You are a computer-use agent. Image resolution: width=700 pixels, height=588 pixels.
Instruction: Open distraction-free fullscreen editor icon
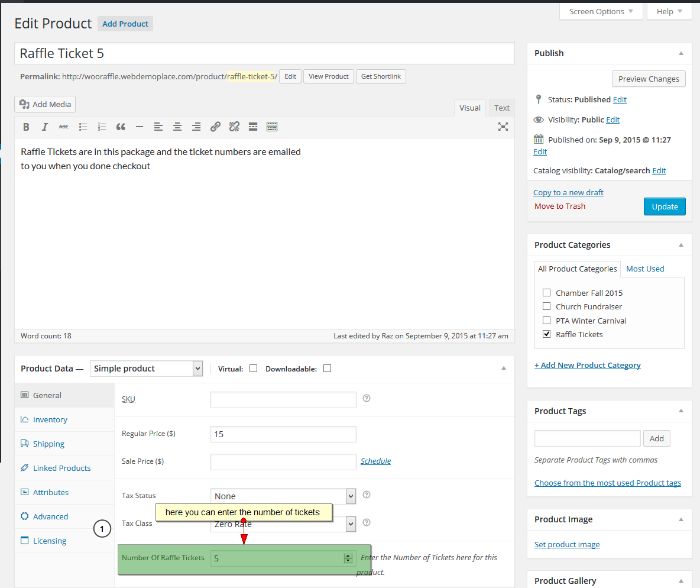(x=503, y=127)
